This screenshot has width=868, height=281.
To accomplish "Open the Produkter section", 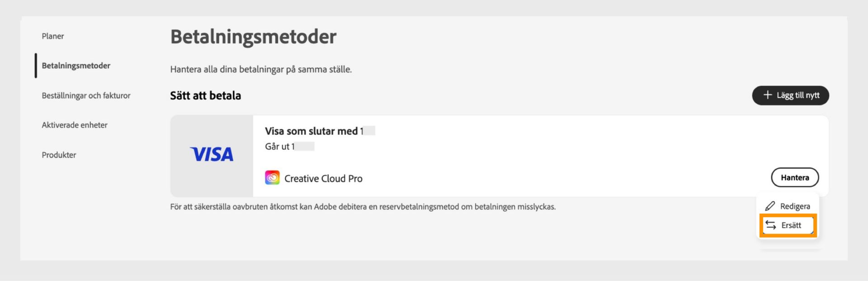I will [x=59, y=155].
